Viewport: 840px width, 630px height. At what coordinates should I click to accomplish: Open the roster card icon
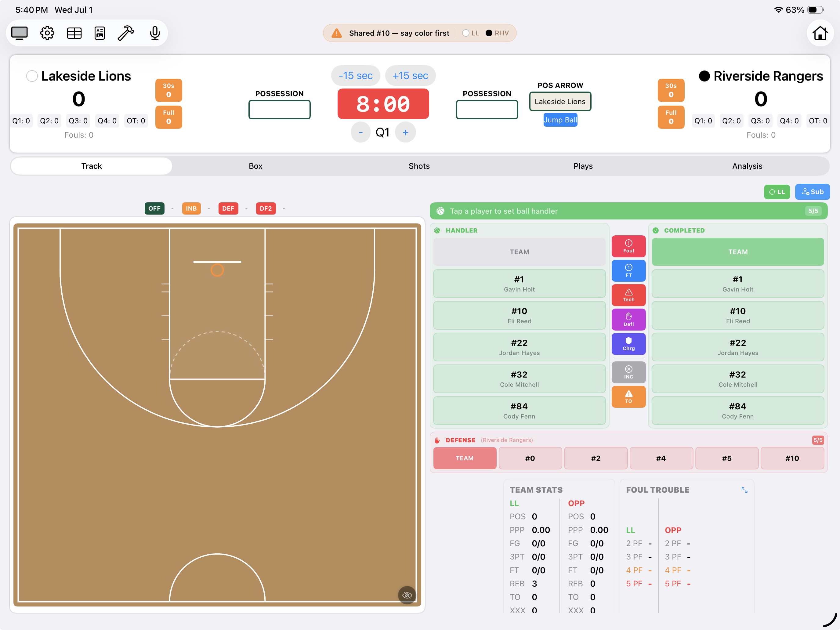point(100,33)
